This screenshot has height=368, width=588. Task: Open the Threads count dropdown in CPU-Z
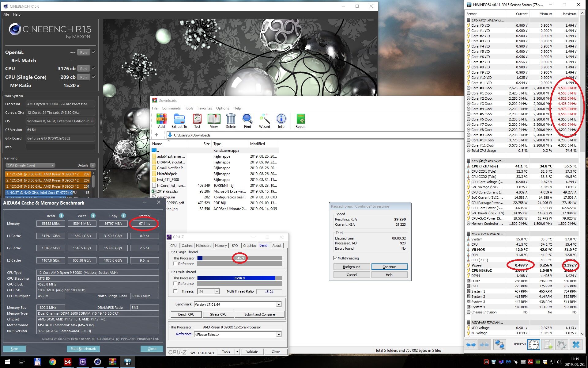pos(217,292)
